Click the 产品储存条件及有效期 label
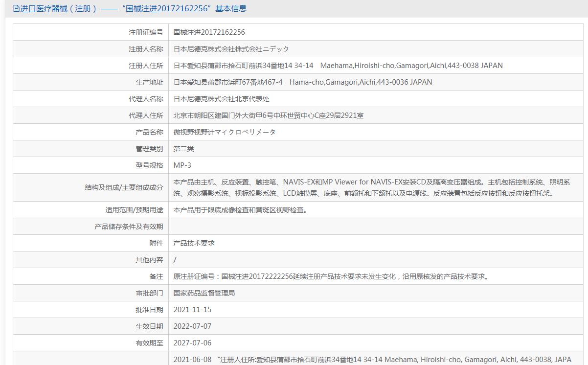 click(x=129, y=227)
